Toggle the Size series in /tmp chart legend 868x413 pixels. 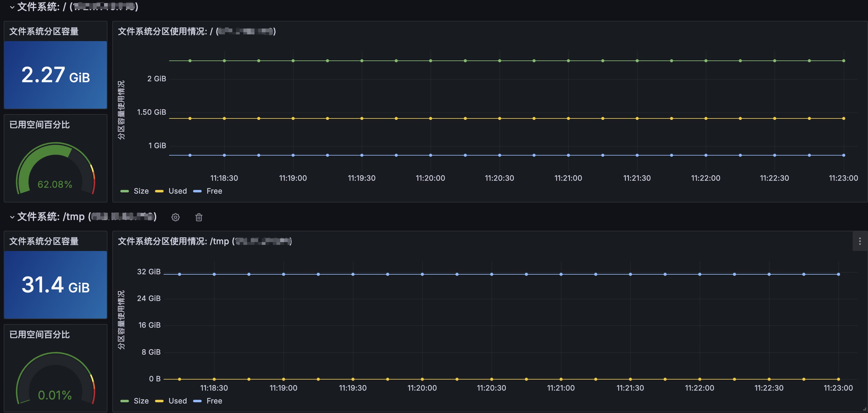click(141, 401)
